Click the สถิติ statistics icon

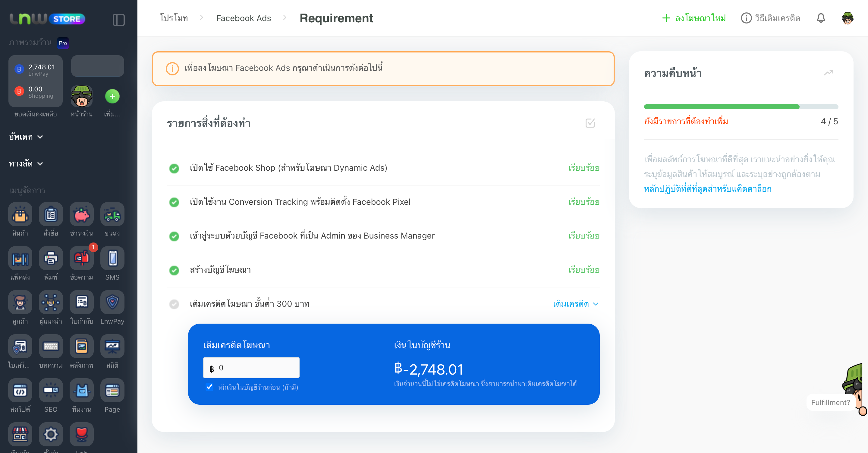(x=112, y=347)
